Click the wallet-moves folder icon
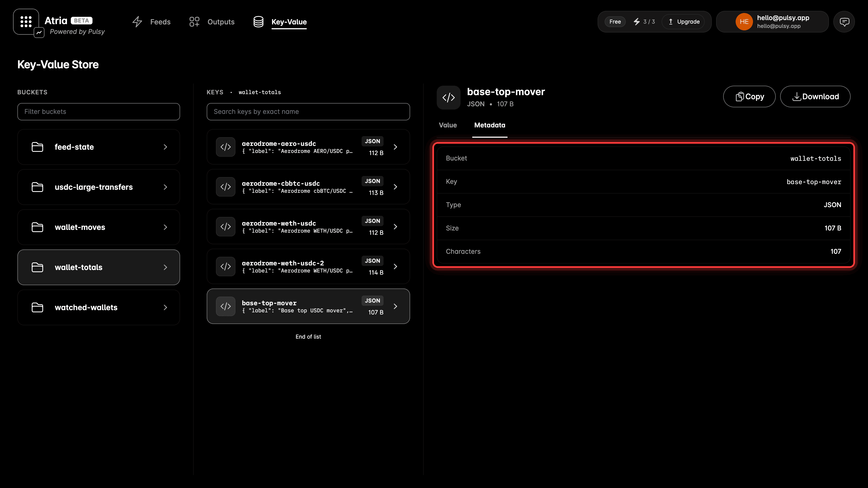This screenshot has width=868, height=488. pyautogui.click(x=37, y=227)
